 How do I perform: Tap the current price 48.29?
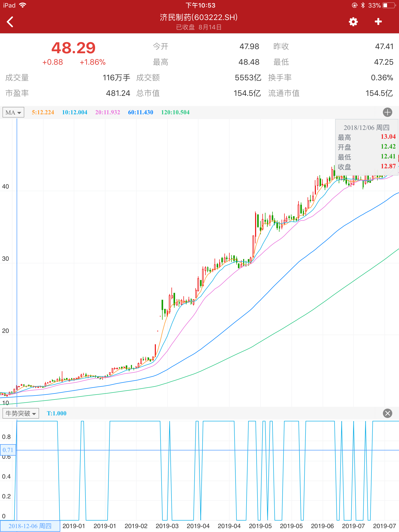pyautogui.click(x=74, y=48)
